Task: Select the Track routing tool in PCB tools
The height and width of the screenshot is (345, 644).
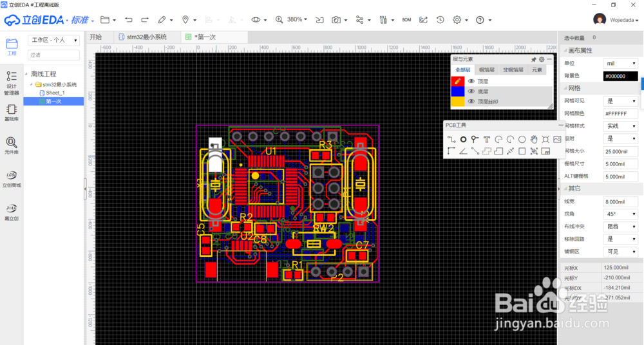Action: pos(451,139)
